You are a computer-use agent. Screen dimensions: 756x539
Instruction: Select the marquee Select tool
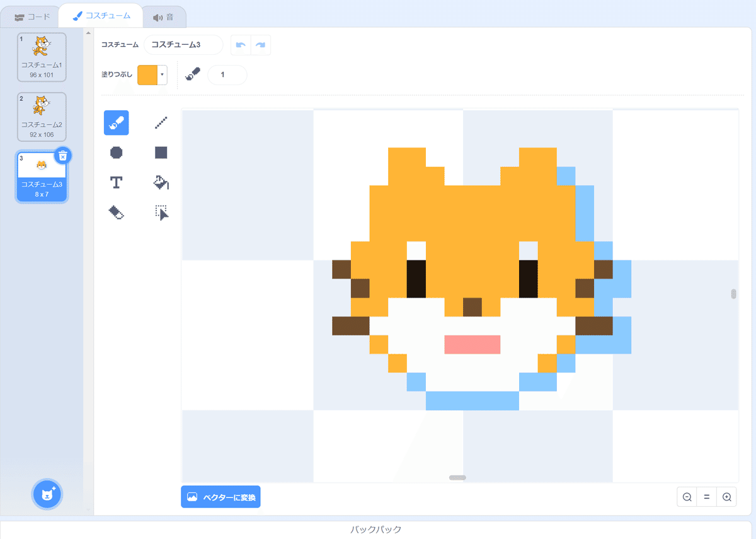click(x=161, y=212)
